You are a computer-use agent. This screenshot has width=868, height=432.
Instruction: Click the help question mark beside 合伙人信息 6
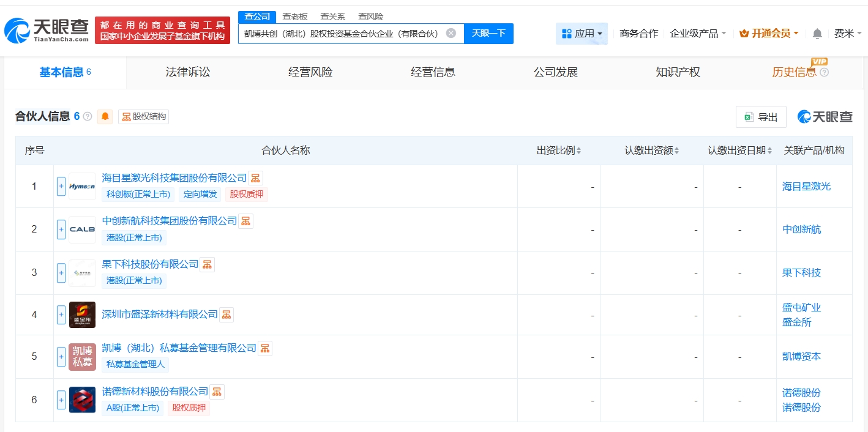click(x=88, y=116)
